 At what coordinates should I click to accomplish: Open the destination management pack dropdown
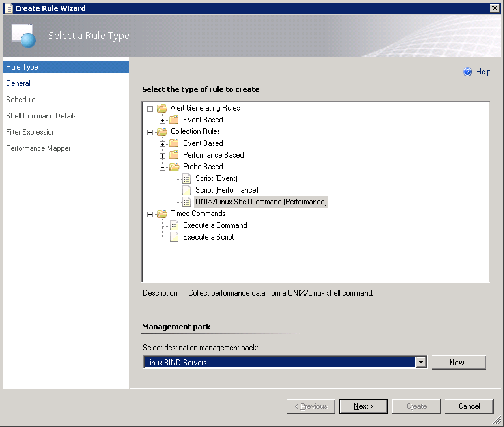[421, 363]
